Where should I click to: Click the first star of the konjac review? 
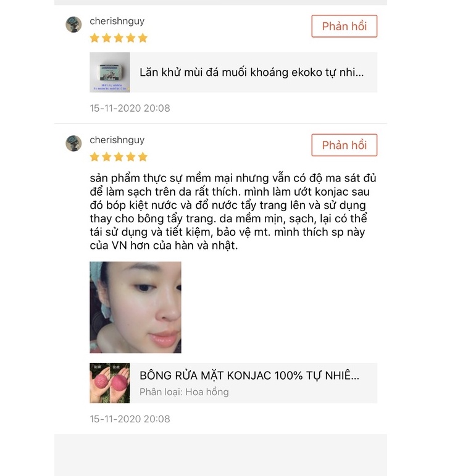pos(94,157)
